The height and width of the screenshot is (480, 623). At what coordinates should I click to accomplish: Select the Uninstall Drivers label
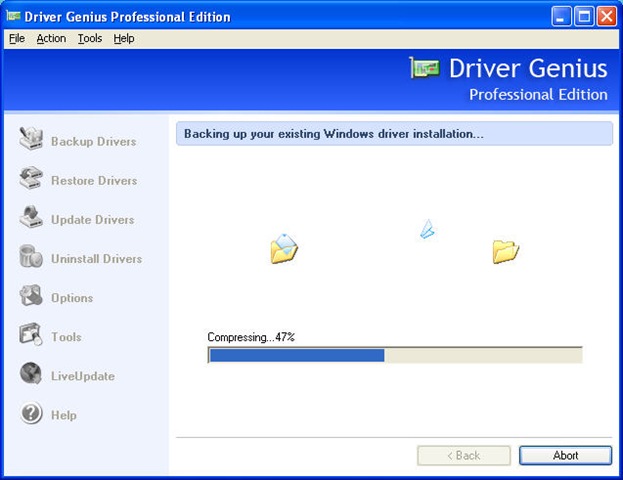pos(97,259)
